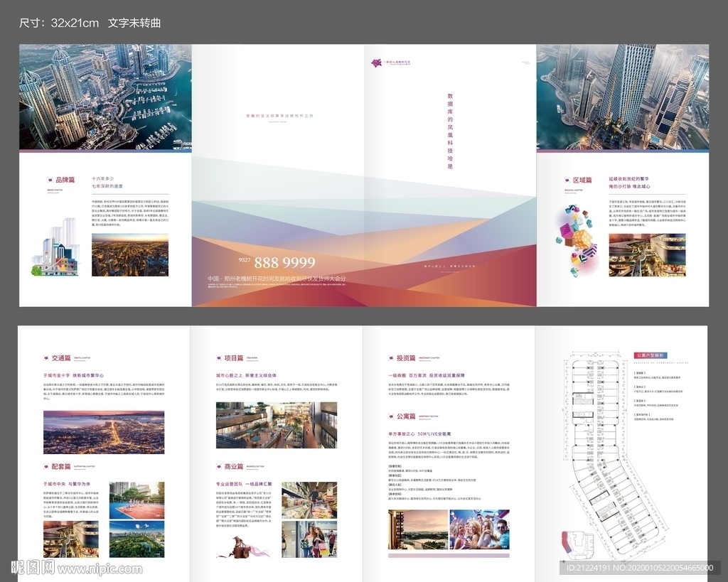Click the flower icon beside 公寓篇
This screenshot has width=728, height=582.
pos(392,416)
